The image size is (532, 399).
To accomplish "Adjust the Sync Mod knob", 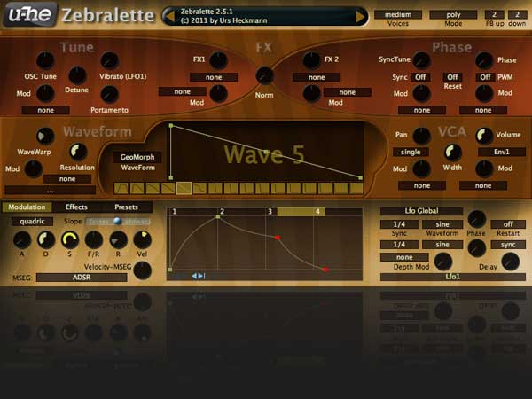I will click(x=421, y=94).
